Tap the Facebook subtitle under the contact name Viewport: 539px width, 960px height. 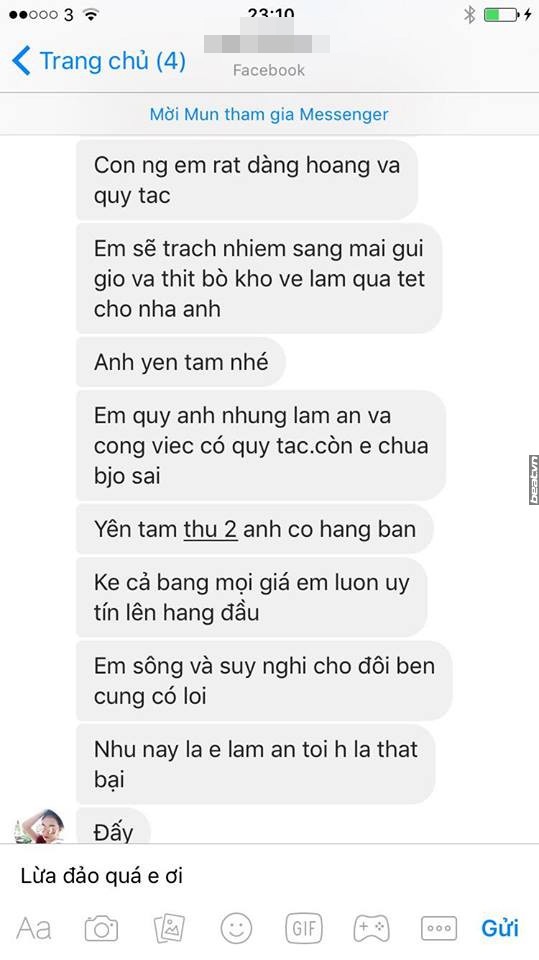(x=268, y=70)
